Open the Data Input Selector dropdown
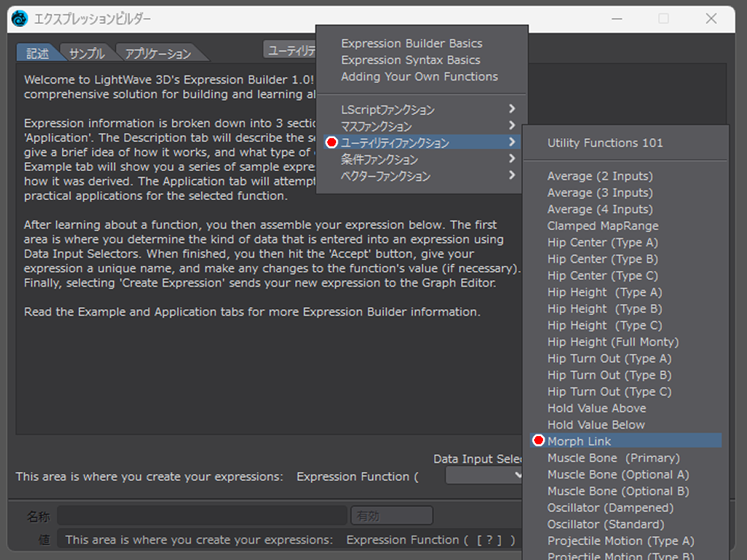The height and width of the screenshot is (560, 747). [484, 475]
